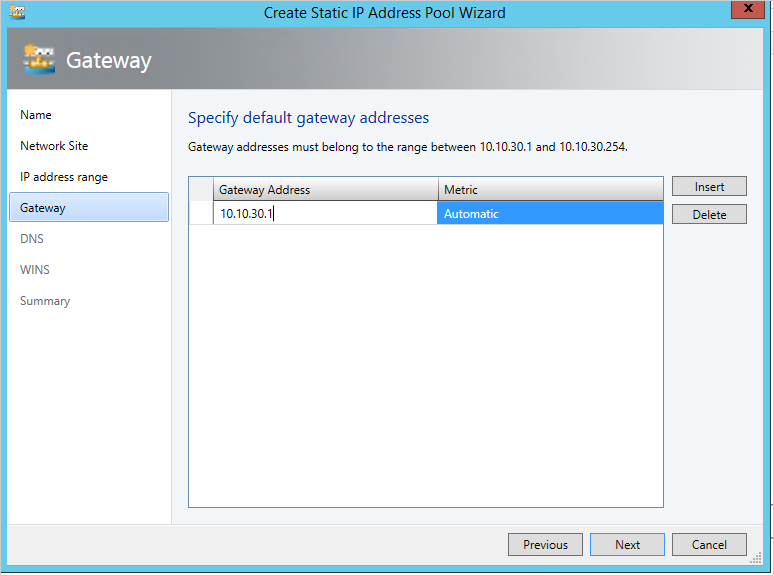The image size is (774, 576).
Task: Click the Delete button
Action: pos(709,215)
